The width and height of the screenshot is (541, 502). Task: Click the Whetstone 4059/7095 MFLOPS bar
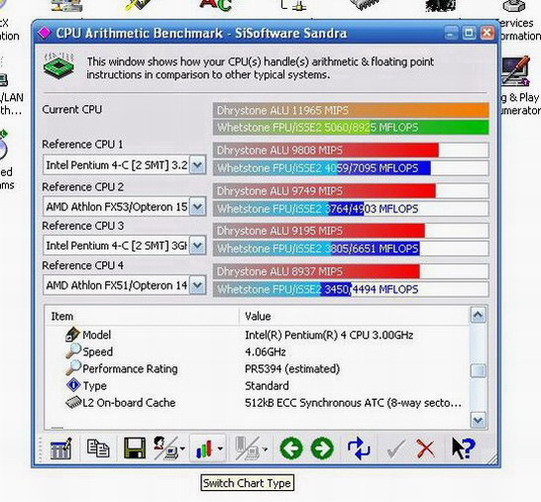[351, 168]
